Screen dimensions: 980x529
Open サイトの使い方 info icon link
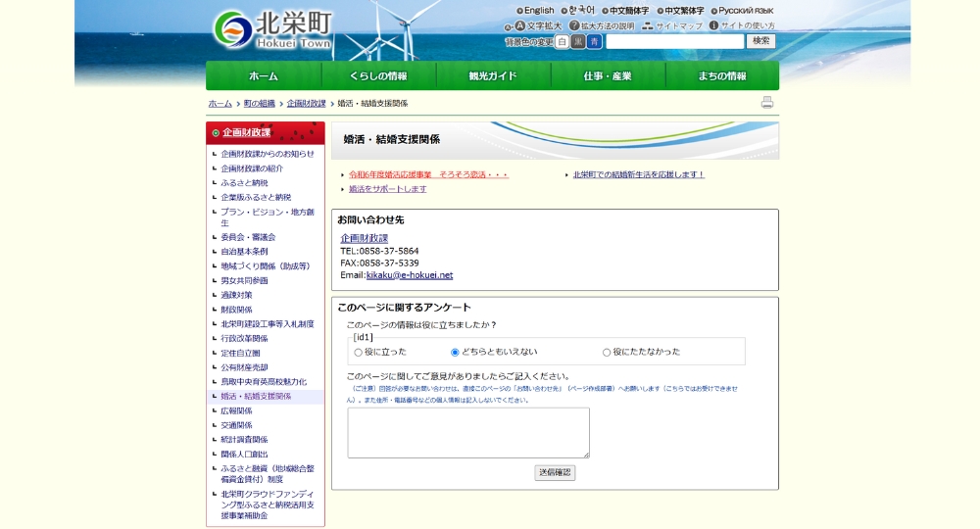tap(713, 25)
